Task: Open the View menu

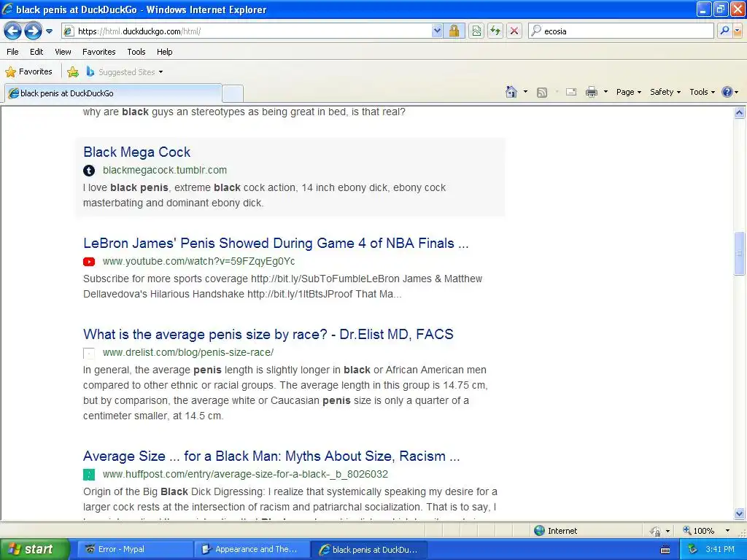Action: pos(63,52)
